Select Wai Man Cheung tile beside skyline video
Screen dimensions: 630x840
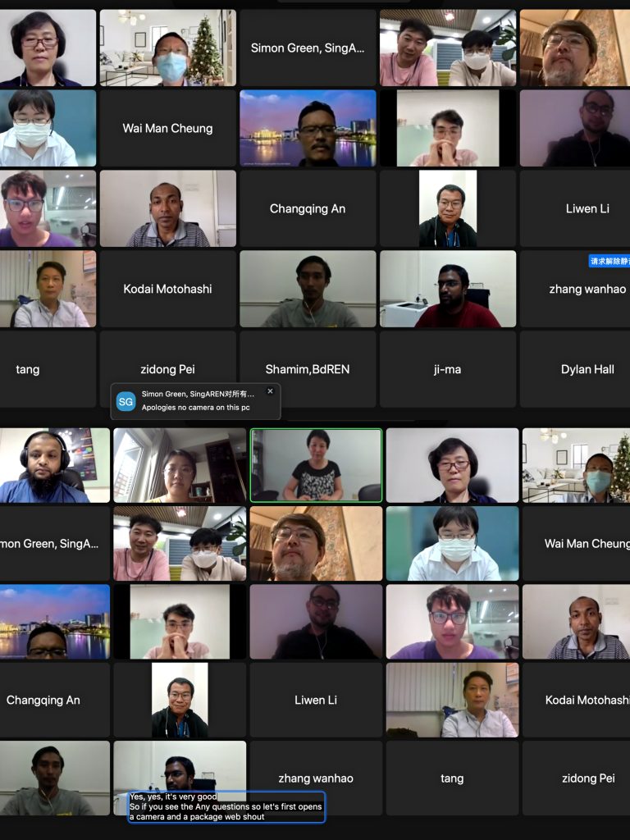pyautogui.click(x=167, y=128)
